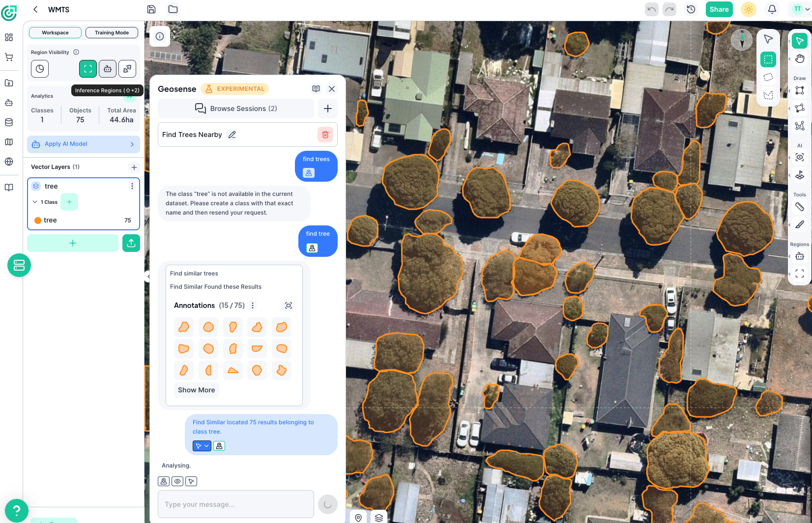Add a new vector layer with plus
The height and width of the screenshot is (523, 812).
134,167
